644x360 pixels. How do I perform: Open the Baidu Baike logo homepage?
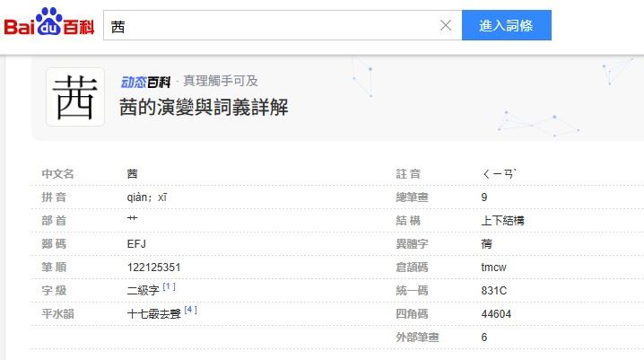point(49,22)
